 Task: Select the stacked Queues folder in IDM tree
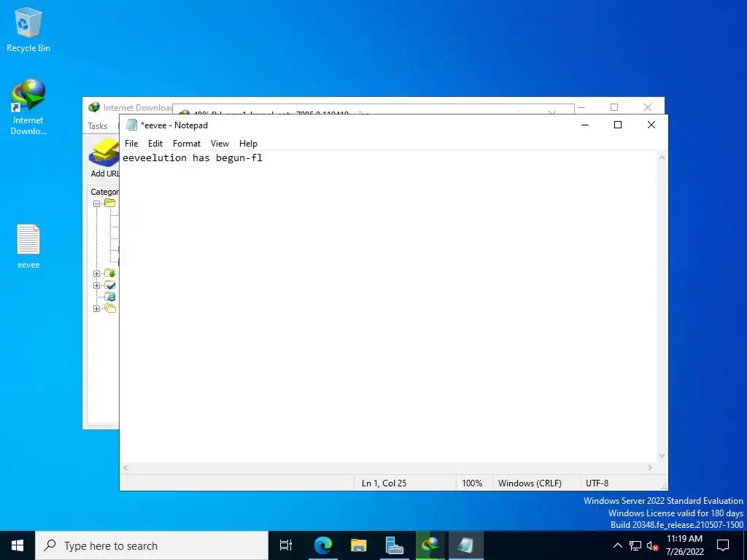pos(110,308)
